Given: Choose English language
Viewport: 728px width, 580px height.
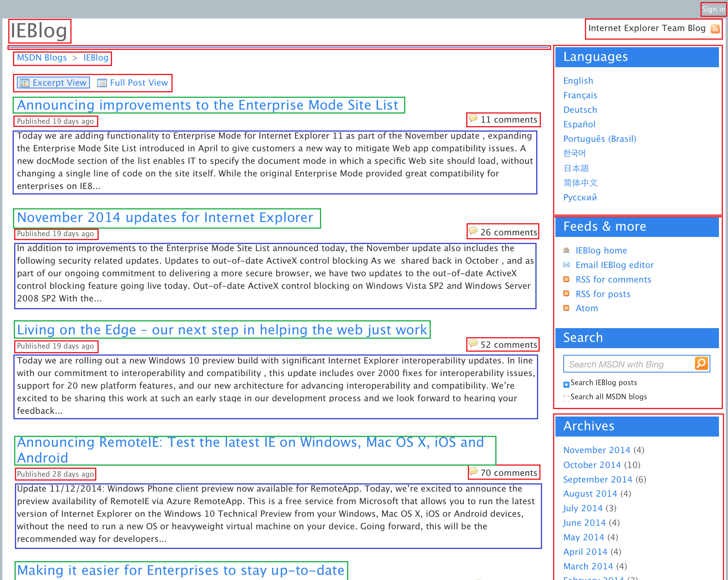Looking at the screenshot, I should coord(578,81).
